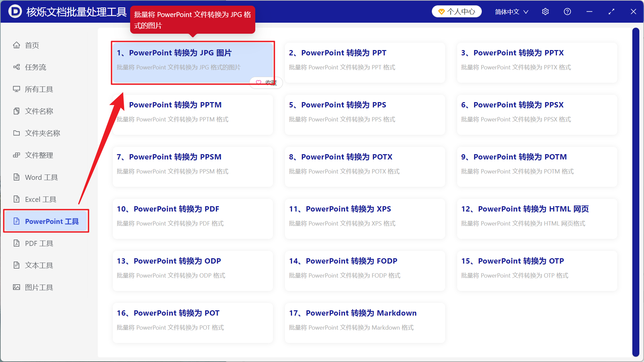Select the Word 工具 document icon
644x362 pixels.
tap(16, 177)
